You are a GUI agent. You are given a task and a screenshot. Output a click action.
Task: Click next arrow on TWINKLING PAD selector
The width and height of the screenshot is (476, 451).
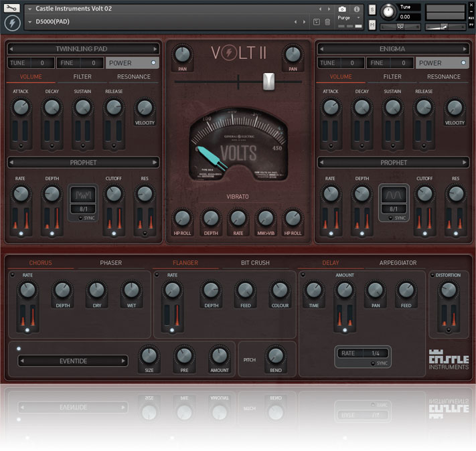point(155,49)
